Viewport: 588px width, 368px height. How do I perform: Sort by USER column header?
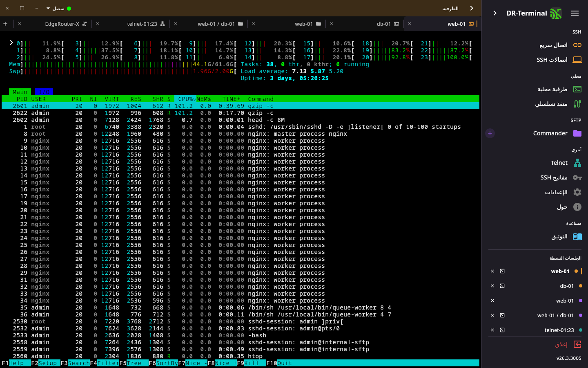(38, 99)
